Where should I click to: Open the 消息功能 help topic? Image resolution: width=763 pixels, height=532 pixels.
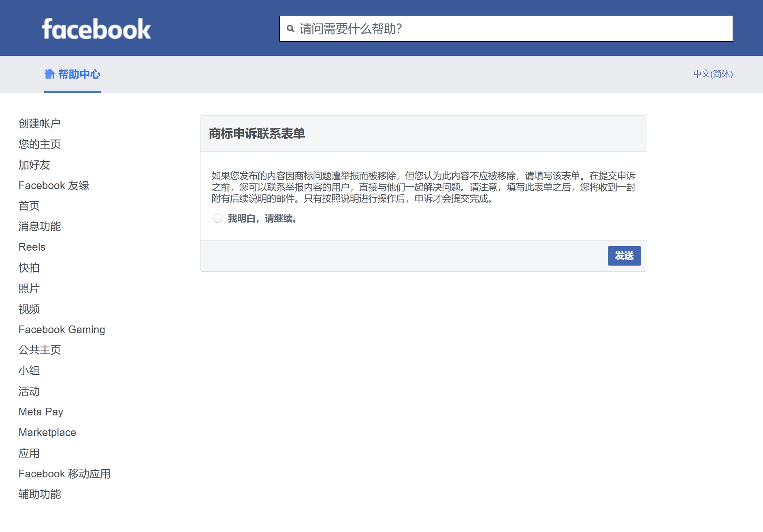40,226
